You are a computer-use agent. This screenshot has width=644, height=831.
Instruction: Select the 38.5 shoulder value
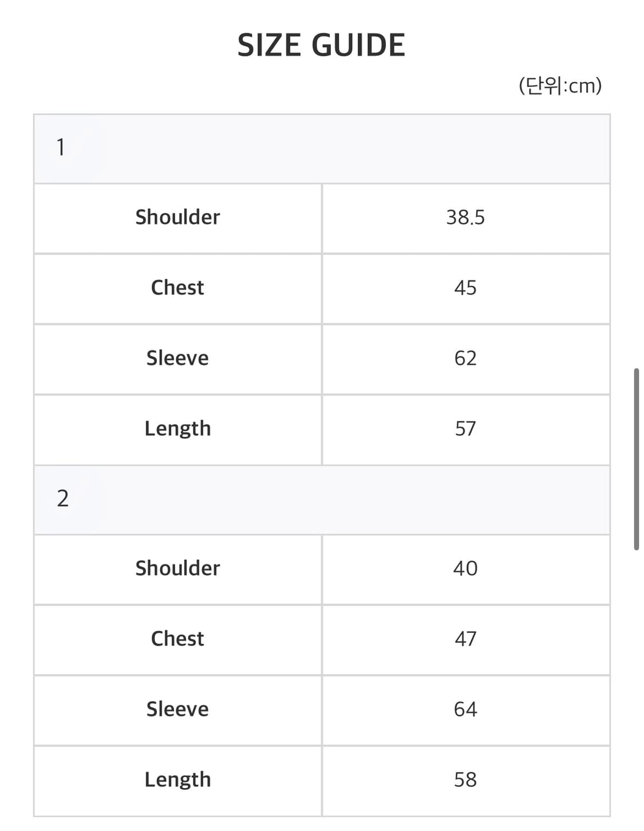[465, 217]
